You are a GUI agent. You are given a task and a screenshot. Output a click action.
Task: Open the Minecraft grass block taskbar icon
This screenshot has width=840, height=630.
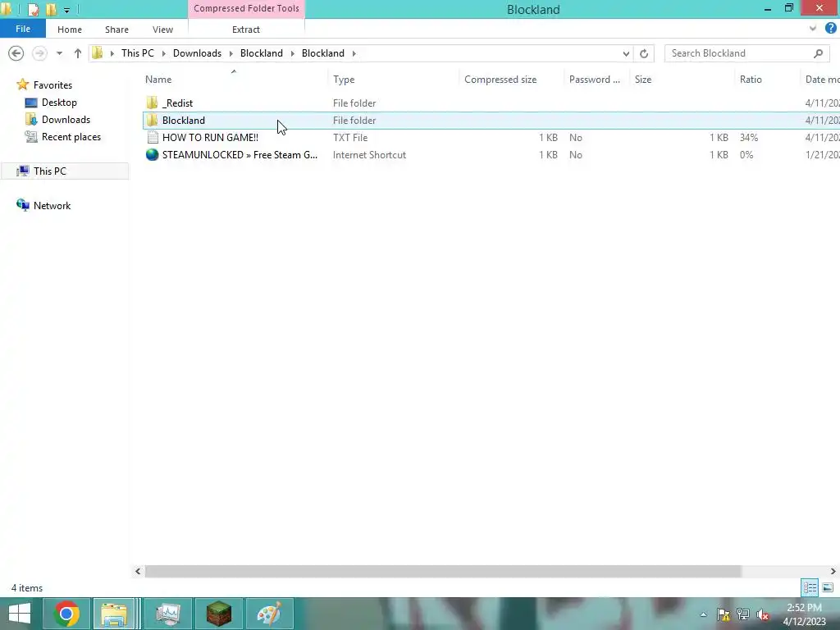click(x=218, y=614)
